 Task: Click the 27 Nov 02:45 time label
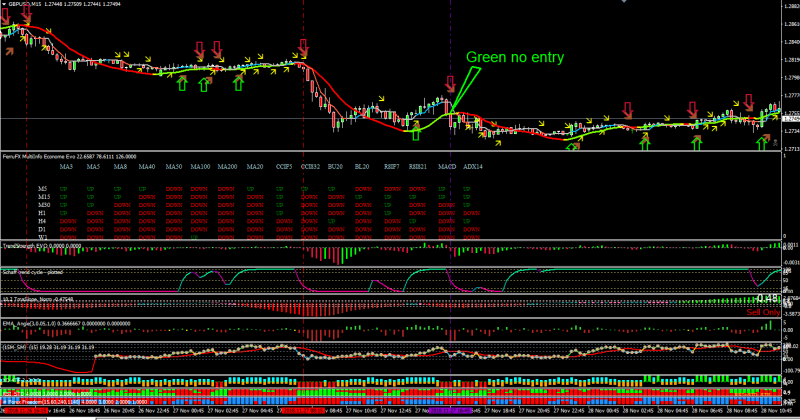pyautogui.click(x=223, y=410)
